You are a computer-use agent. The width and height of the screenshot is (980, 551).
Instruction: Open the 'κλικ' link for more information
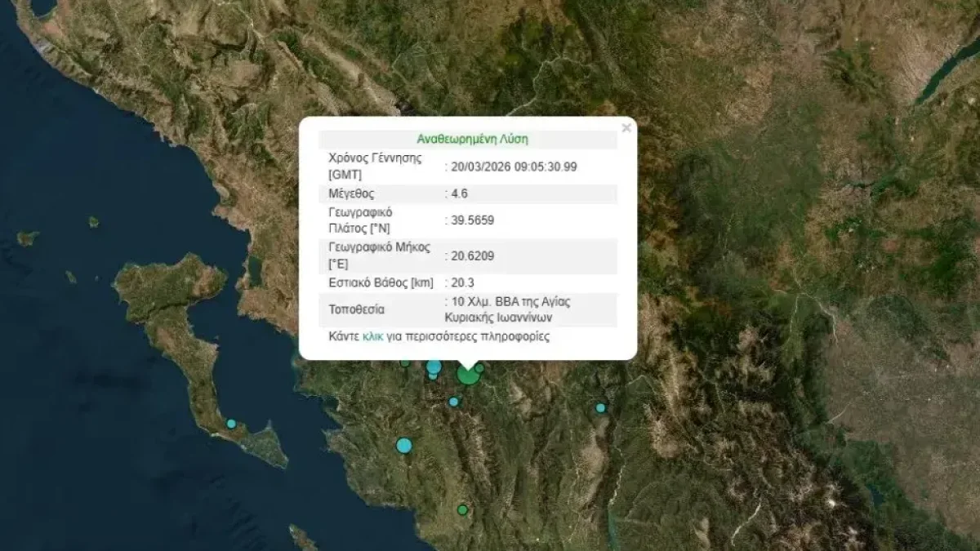point(372,336)
